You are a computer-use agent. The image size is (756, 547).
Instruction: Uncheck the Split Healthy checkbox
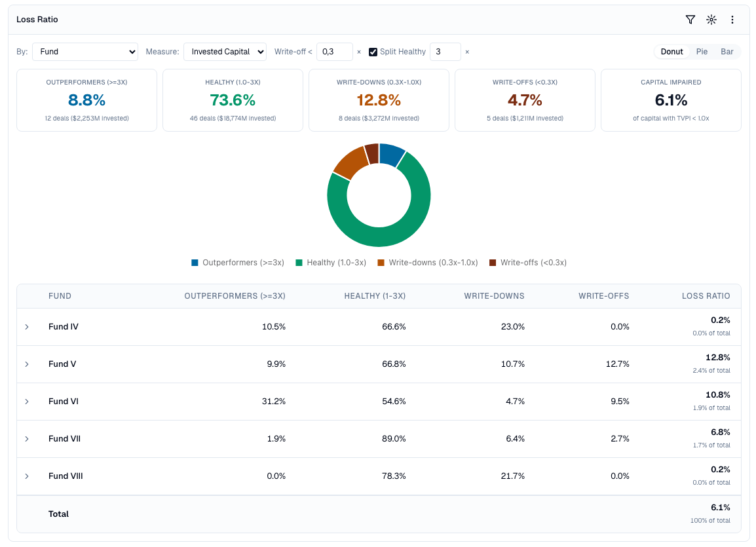click(373, 52)
